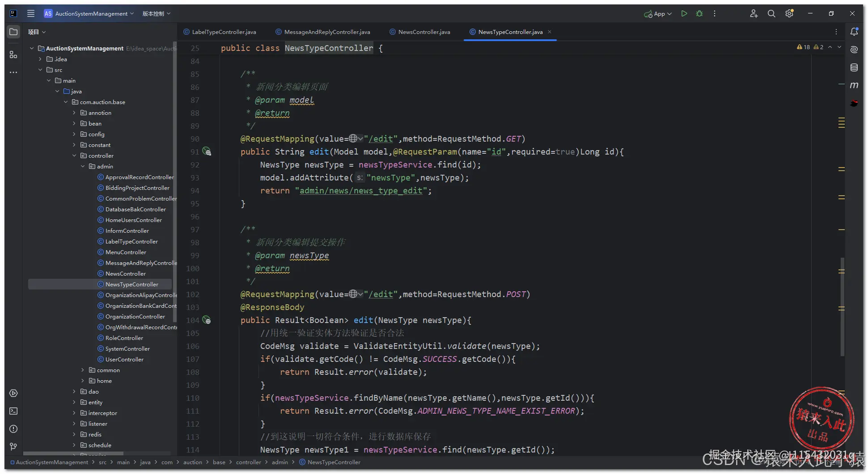Open the Maven tool window
The width and height of the screenshot is (868, 474).
tap(854, 85)
